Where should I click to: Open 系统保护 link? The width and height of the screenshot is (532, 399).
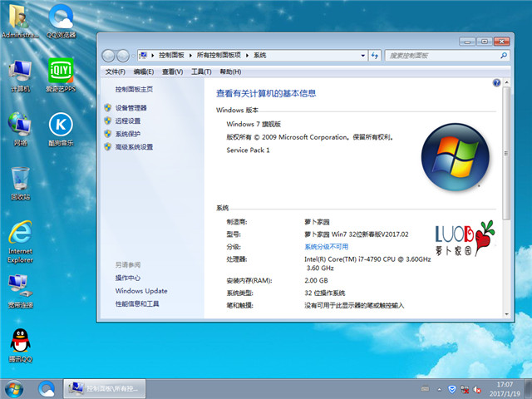point(128,134)
